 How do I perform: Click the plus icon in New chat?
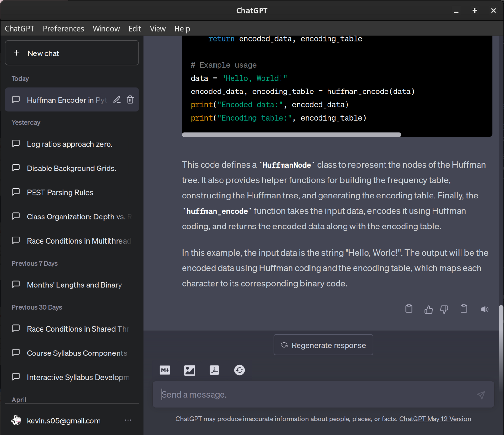(16, 53)
